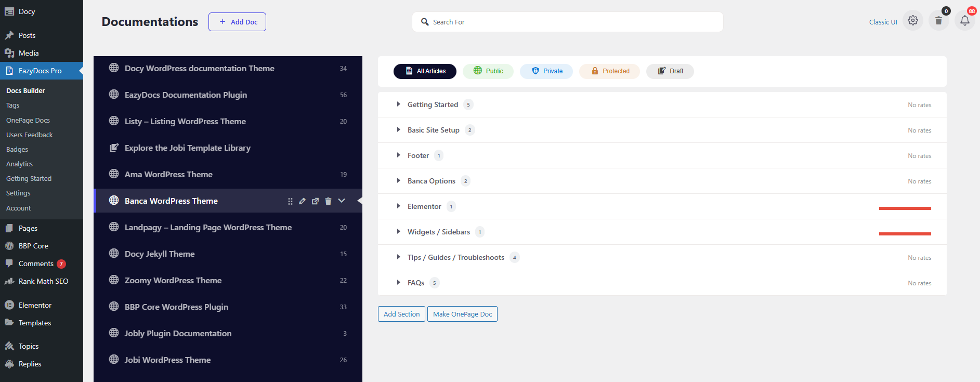Click the Add Section button
The width and height of the screenshot is (980, 382).
point(401,314)
